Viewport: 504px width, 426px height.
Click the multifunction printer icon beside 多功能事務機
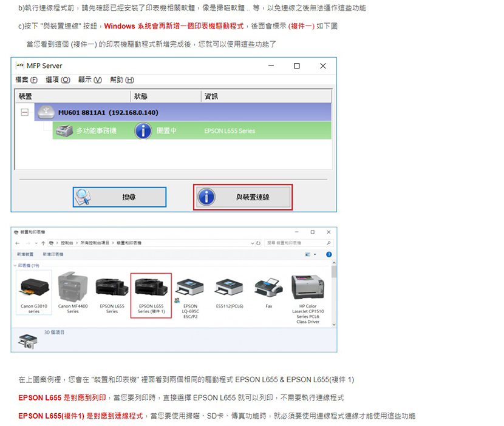click(64, 130)
